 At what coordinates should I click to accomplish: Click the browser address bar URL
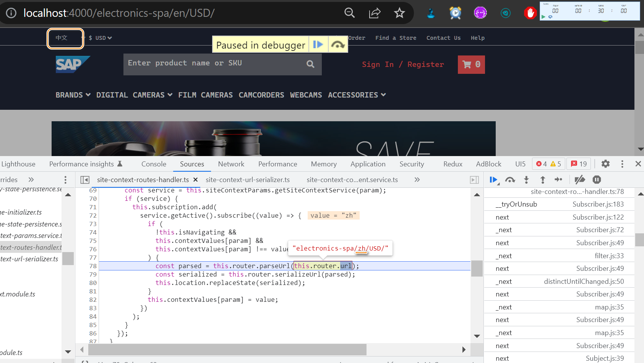point(119,13)
